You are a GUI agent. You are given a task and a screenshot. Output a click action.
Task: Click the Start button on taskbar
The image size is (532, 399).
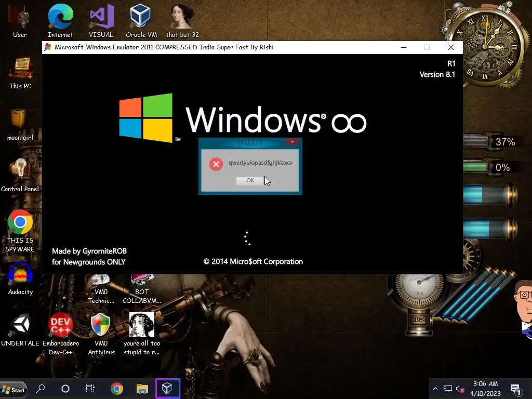pyautogui.click(x=13, y=389)
